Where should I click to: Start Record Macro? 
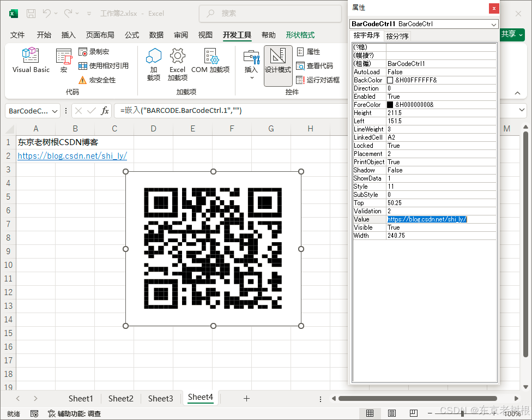(94, 52)
